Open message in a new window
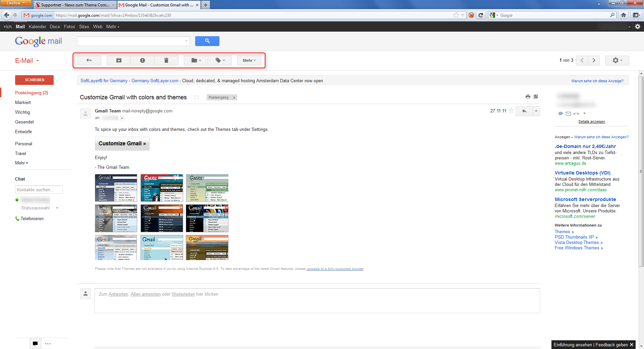Viewport: 644px width, 349px height. 536,97
